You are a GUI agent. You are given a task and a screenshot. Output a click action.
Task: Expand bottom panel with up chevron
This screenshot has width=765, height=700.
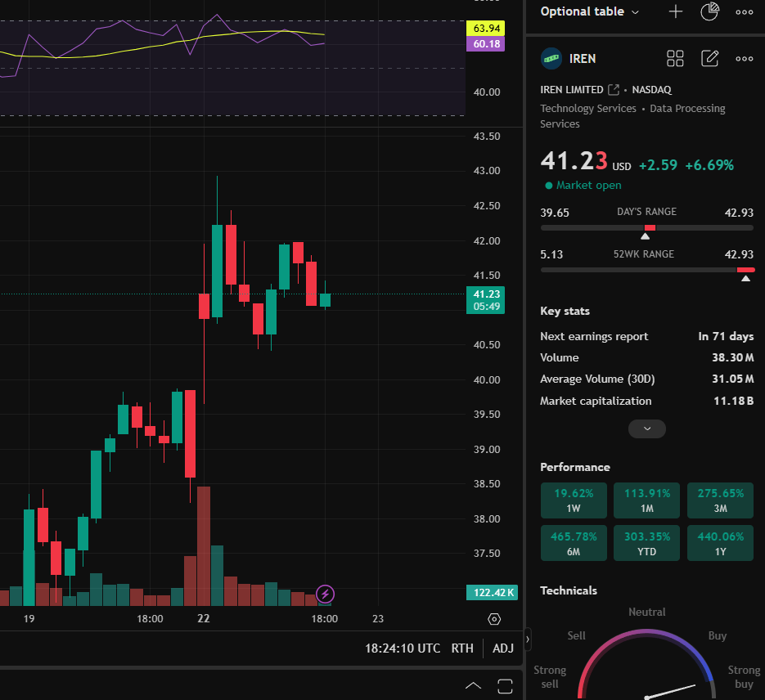pyautogui.click(x=473, y=686)
